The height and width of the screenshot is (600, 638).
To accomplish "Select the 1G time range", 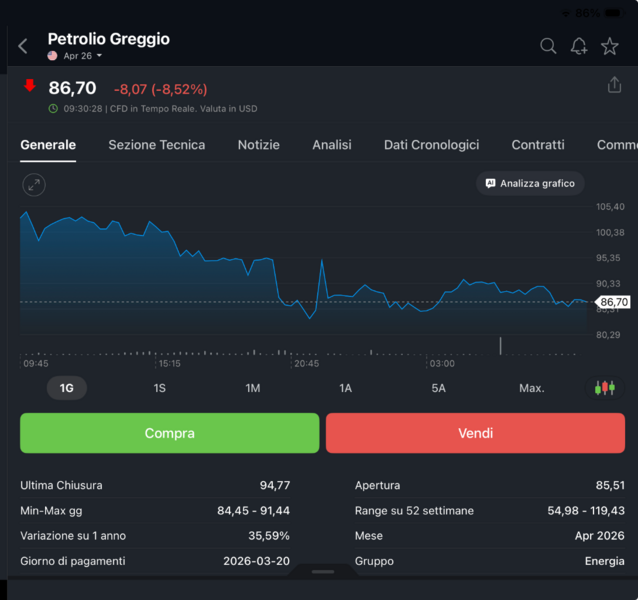I will coord(67,388).
